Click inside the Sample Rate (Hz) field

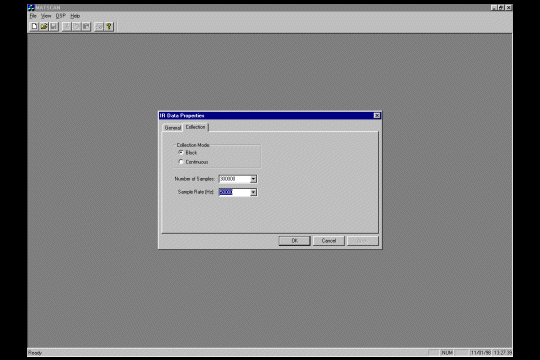pos(235,192)
